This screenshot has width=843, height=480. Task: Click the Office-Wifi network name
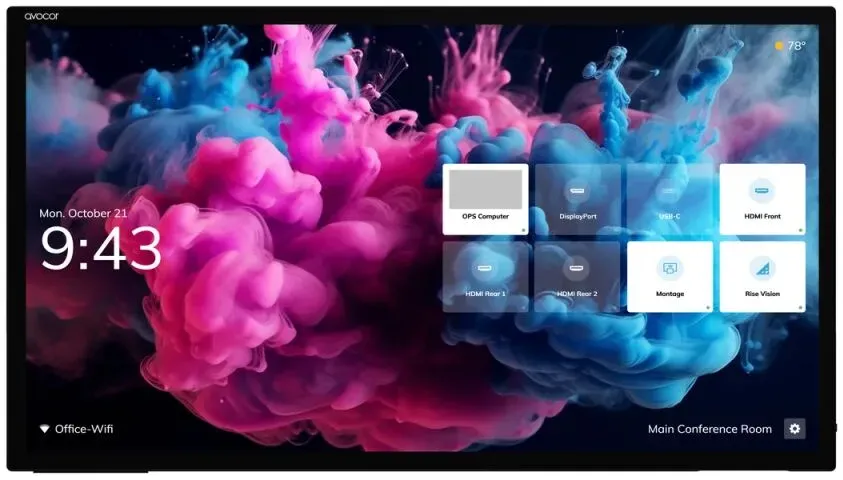(x=84, y=429)
